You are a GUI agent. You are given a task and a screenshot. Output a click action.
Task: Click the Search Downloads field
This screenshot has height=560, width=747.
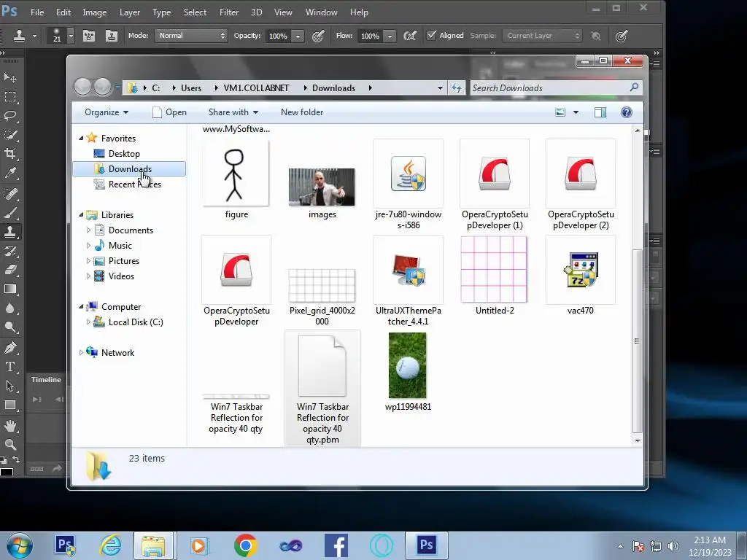point(555,88)
